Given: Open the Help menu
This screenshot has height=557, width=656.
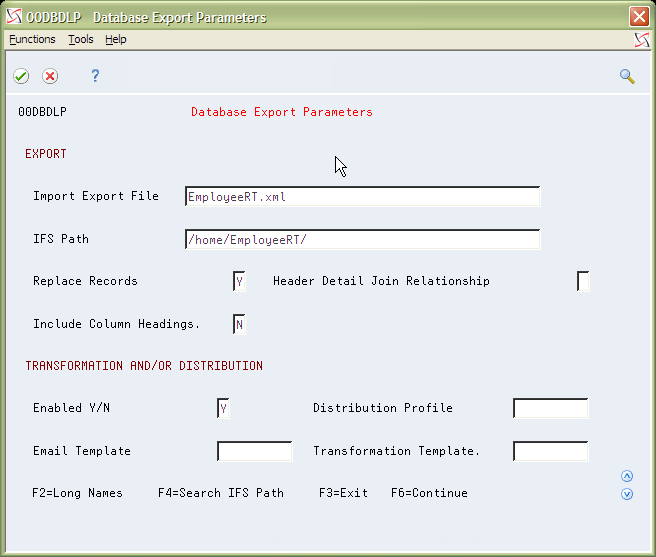Looking at the screenshot, I should [x=115, y=39].
